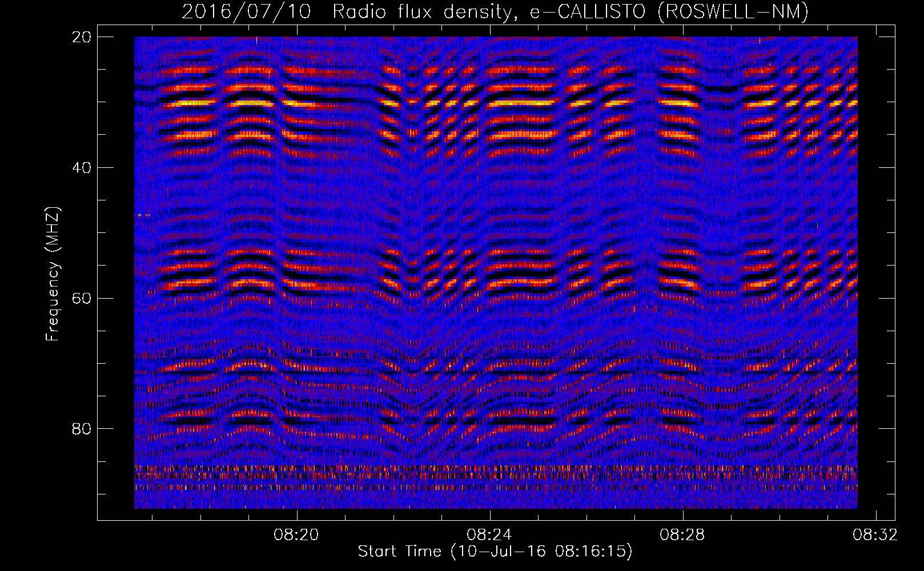
Task: Click the 08:28 time tick label
Action: coord(682,535)
